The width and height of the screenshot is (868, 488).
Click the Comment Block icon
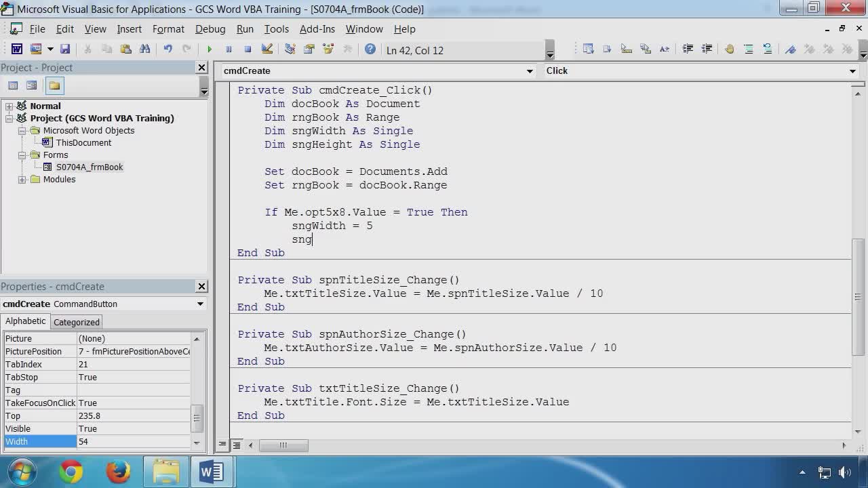tap(749, 49)
